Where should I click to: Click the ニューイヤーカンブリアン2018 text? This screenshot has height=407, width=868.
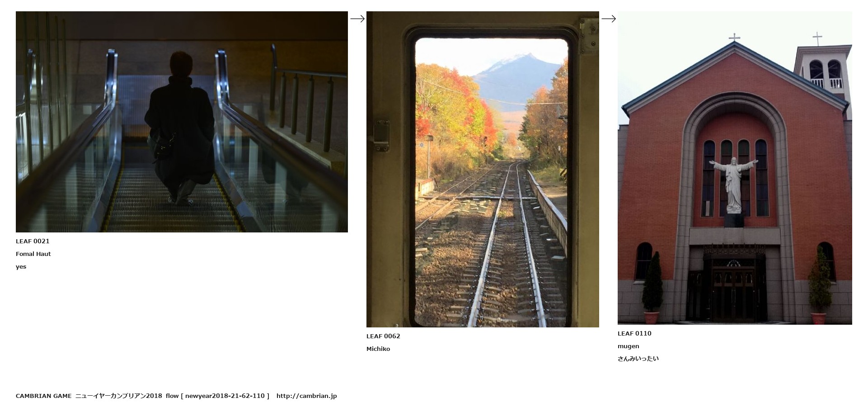tap(118, 396)
